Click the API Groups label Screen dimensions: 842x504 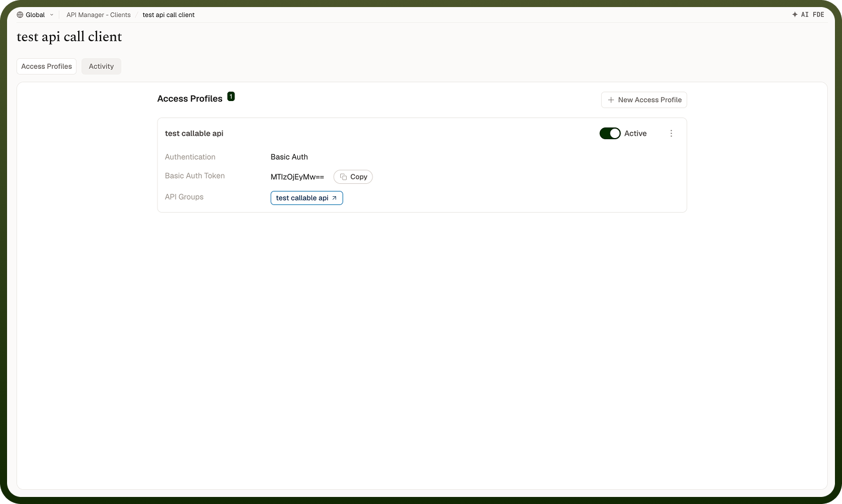[184, 197]
